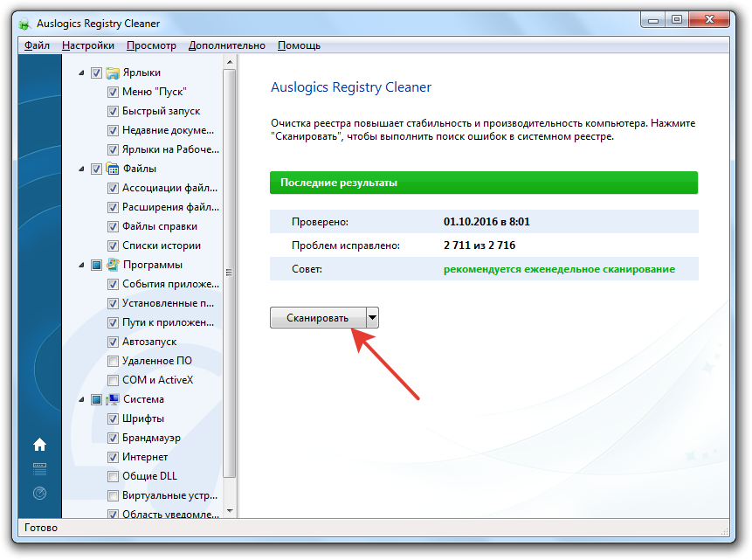Collapse the Программы tree node
Viewport: 752px width, 560px height.
point(81,265)
